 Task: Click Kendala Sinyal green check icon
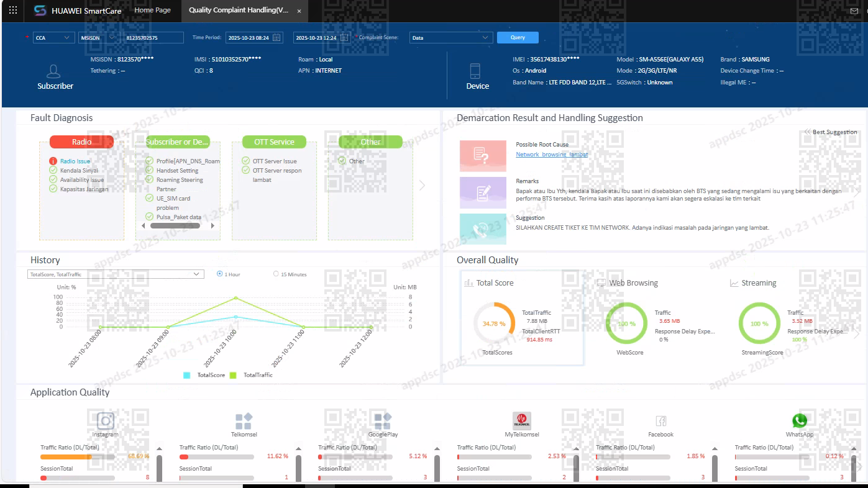[x=53, y=170]
